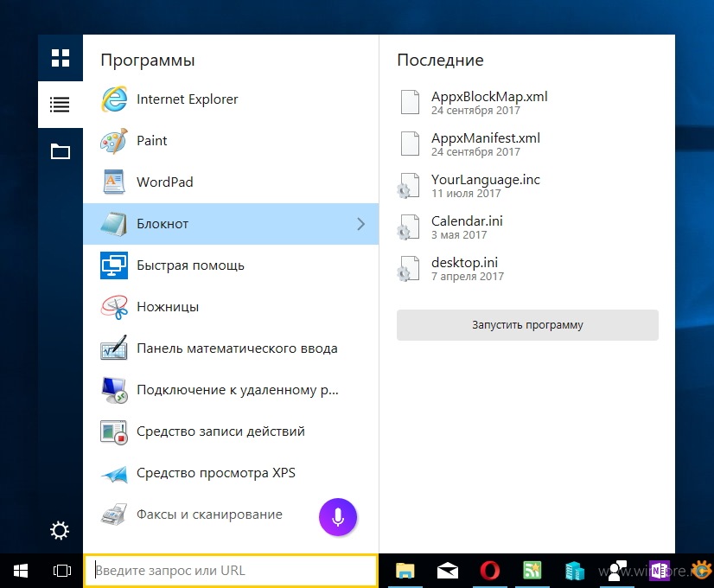Open recent file AppxManifest.xml

click(x=527, y=144)
